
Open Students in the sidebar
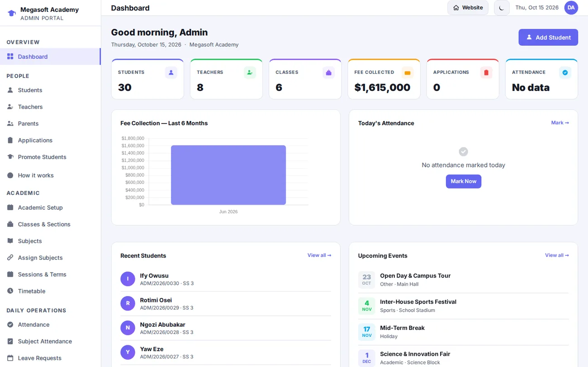(x=50, y=90)
